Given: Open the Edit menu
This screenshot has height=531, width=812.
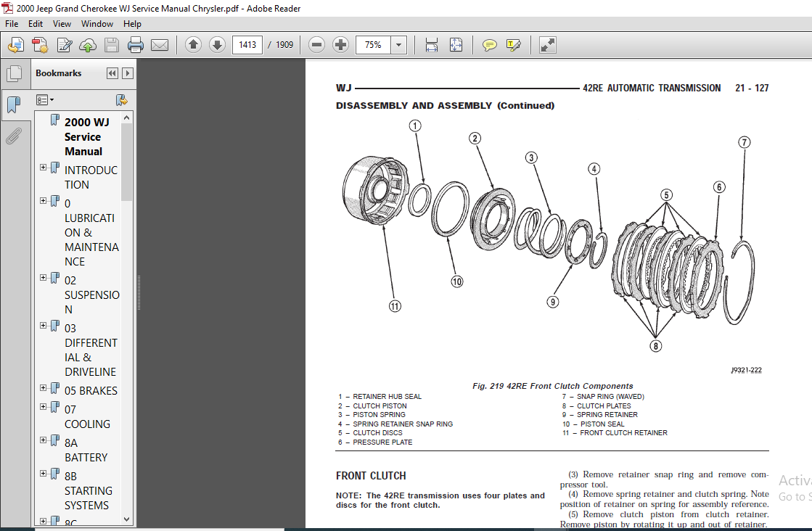Looking at the screenshot, I should [36, 24].
